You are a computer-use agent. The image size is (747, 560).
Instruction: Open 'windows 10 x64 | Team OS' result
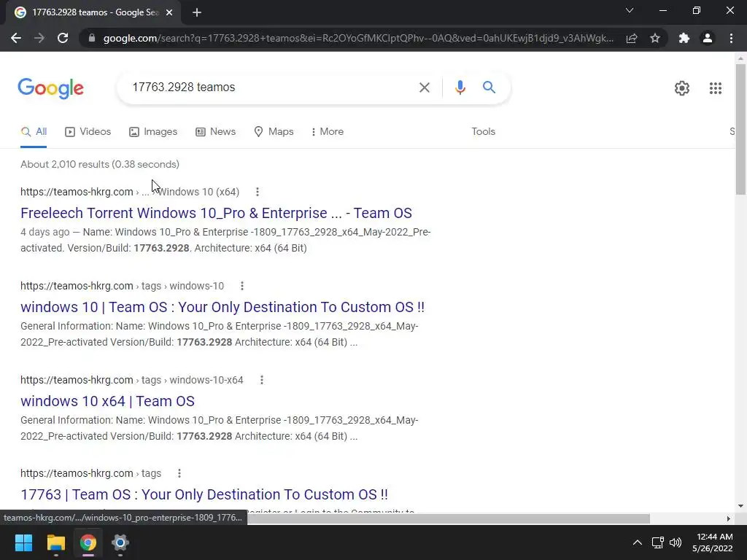[x=108, y=401]
